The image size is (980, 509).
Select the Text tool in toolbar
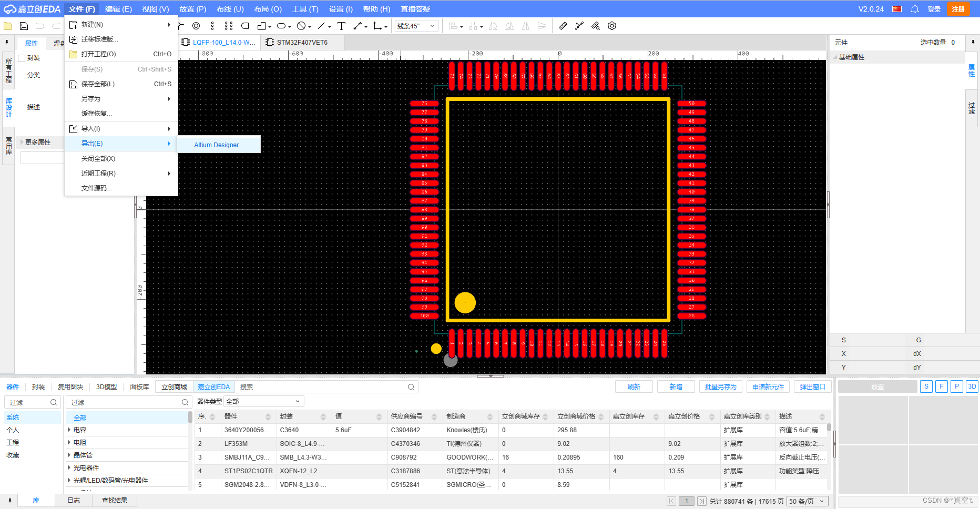341,26
